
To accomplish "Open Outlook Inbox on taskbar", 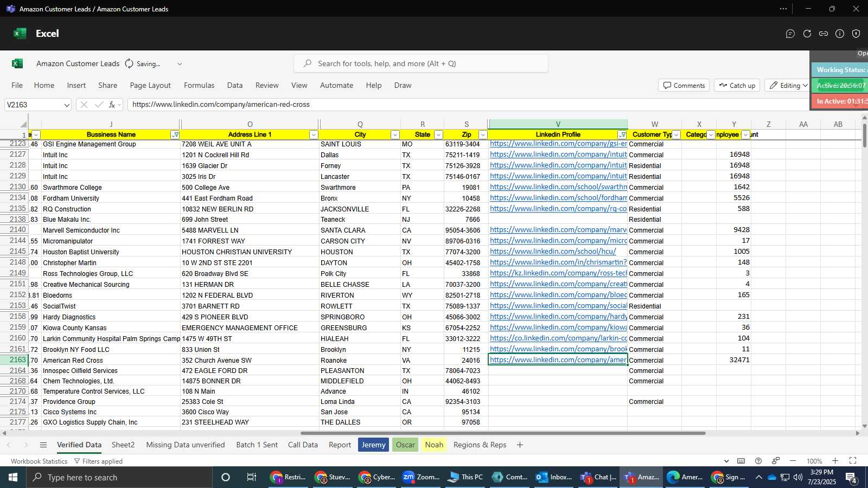I will [554, 477].
